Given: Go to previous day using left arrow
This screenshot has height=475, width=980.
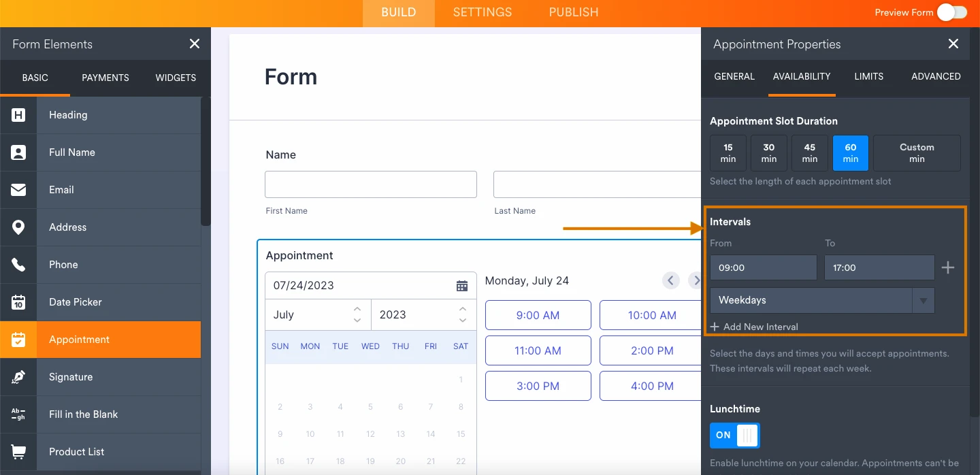Looking at the screenshot, I should [670, 280].
